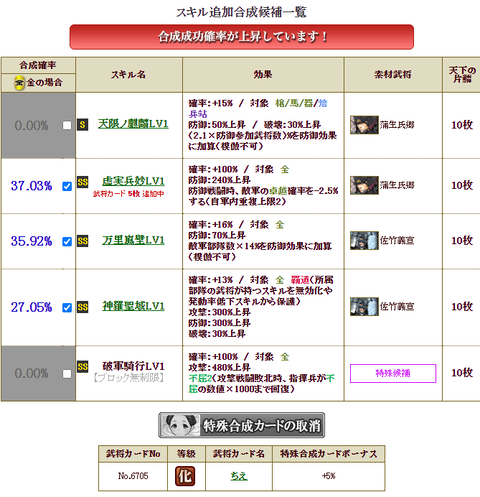Uncheck the 37.03% checkbox for 虚実兵妙LV1

tap(67, 186)
